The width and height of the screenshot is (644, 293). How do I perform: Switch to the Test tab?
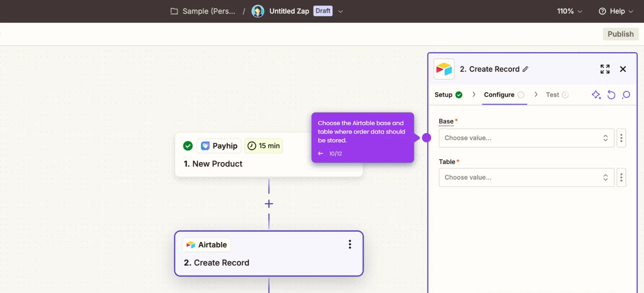coord(557,95)
